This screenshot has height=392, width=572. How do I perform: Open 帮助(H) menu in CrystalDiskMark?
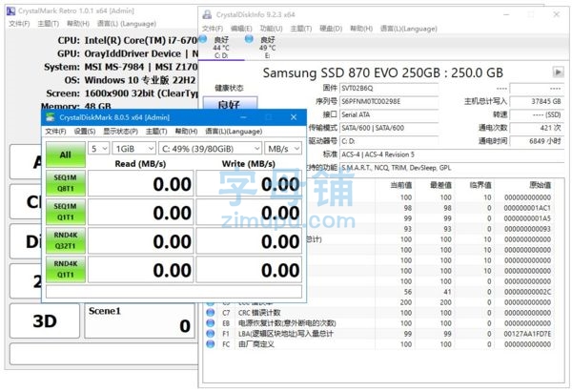click(x=186, y=132)
